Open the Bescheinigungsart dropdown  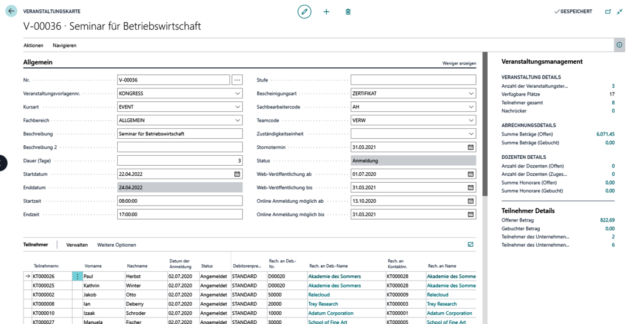[x=471, y=94]
